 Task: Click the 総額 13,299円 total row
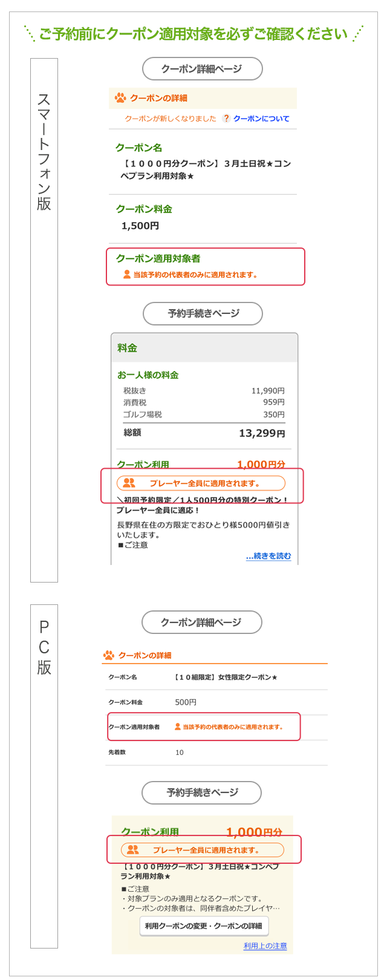coord(204,433)
